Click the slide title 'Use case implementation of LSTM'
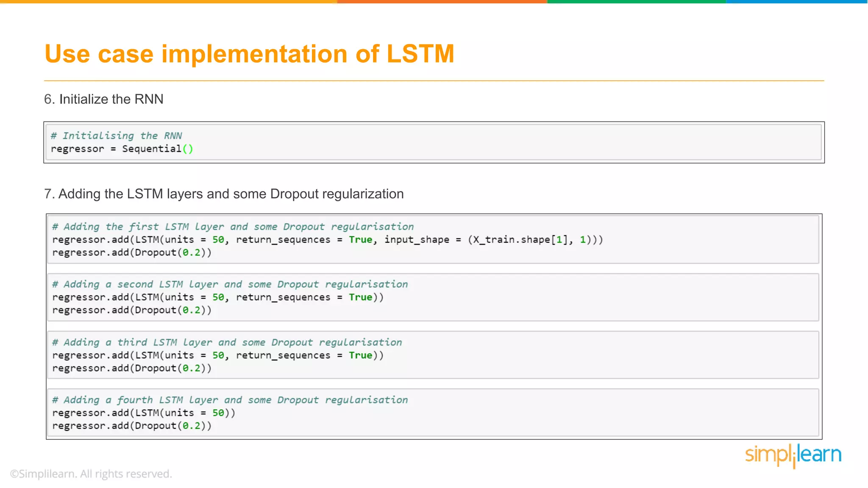Viewport: 868px width, 488px height. click(x=249, y=54)
